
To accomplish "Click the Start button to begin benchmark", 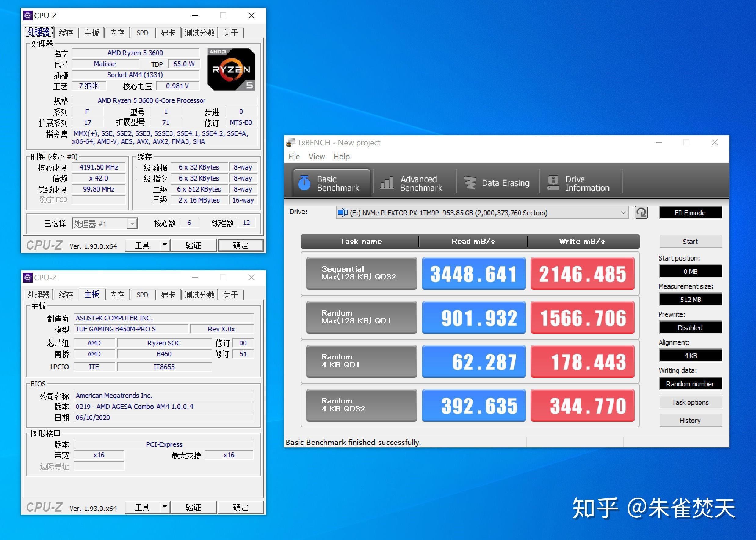I will coord(690,241).
